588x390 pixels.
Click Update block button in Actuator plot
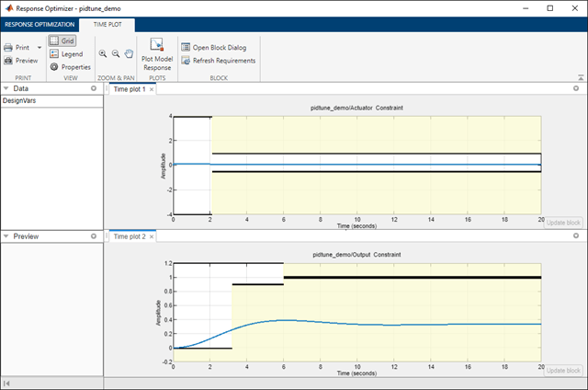[x=562, y=223]
